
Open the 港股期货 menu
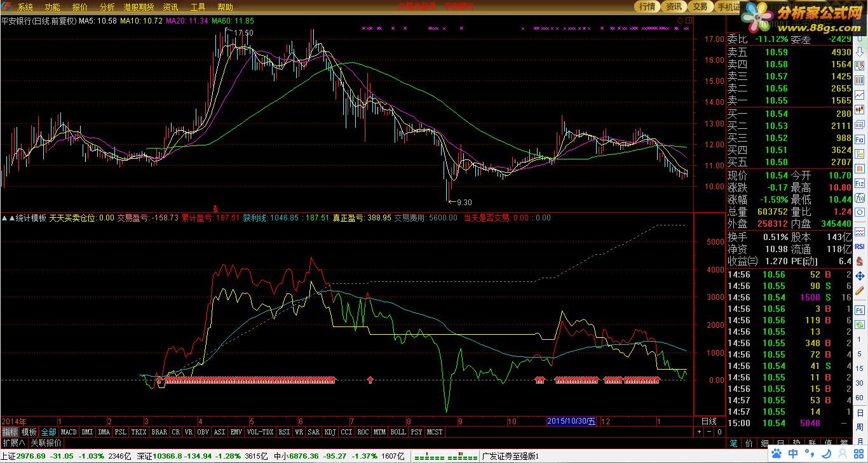coord(139,7)
